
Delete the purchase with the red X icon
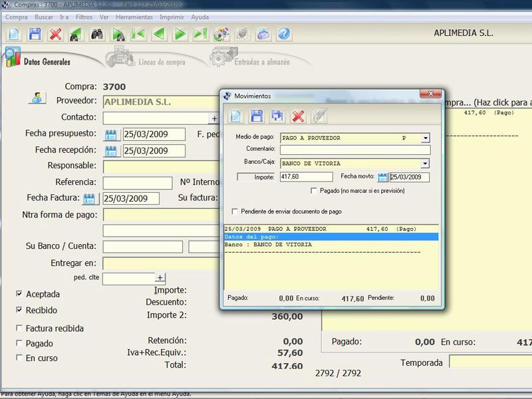tap(55, 35)
